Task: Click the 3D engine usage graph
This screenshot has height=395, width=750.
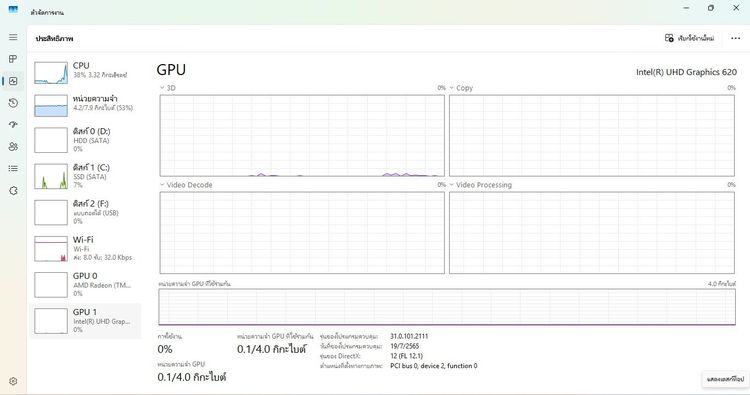Action: point(302,136)
